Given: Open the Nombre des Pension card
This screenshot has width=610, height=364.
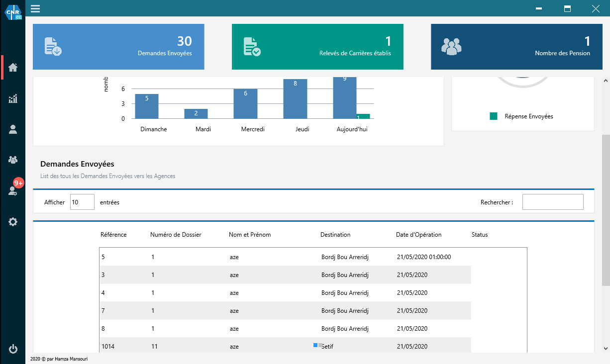Looking at the screenshot, I should point(516,47).
